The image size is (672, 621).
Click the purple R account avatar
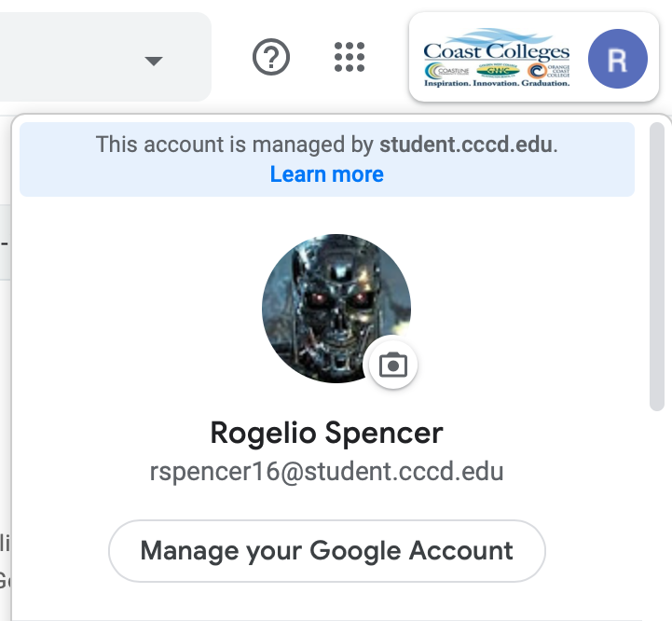tap(617, 58)
